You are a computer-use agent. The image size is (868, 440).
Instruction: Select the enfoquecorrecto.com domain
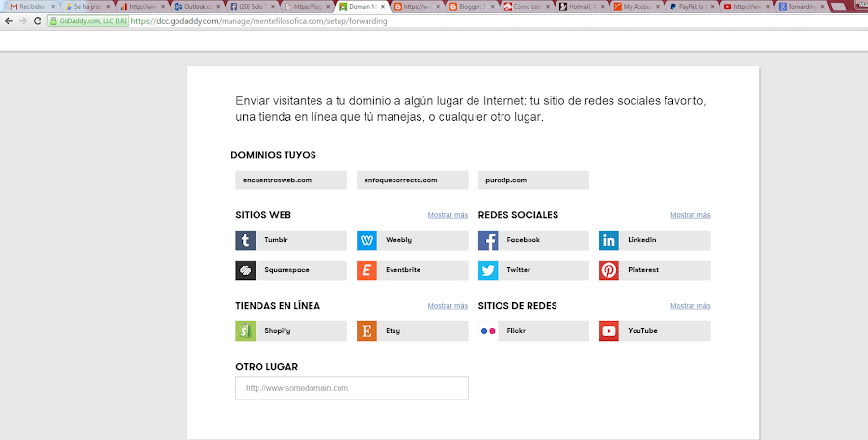pos(413,180)
